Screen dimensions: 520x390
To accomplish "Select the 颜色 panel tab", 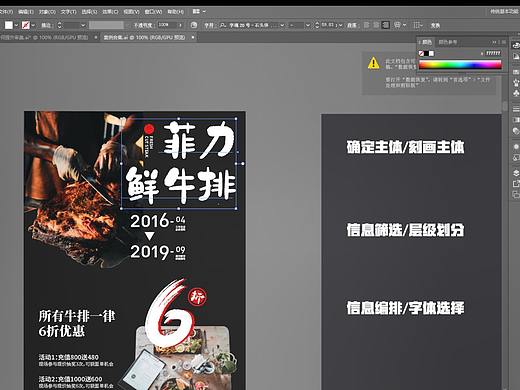I will tap(426, 42).
